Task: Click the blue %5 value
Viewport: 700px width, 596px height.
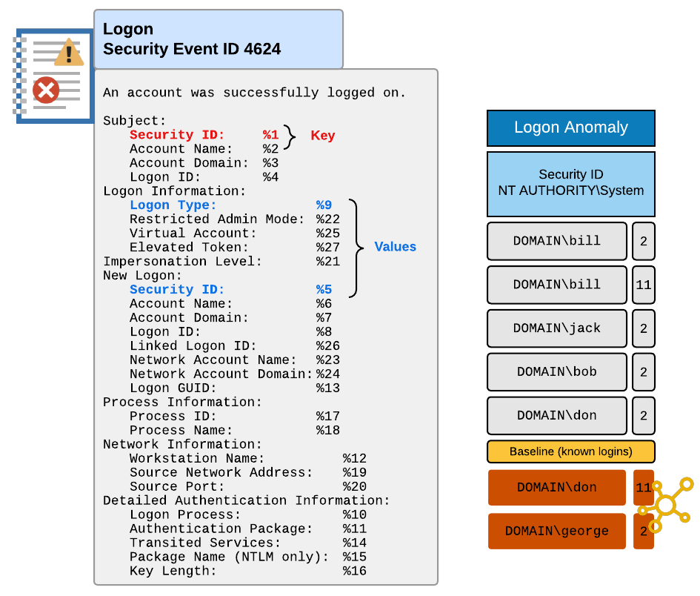Action: [x=324, y=290]
